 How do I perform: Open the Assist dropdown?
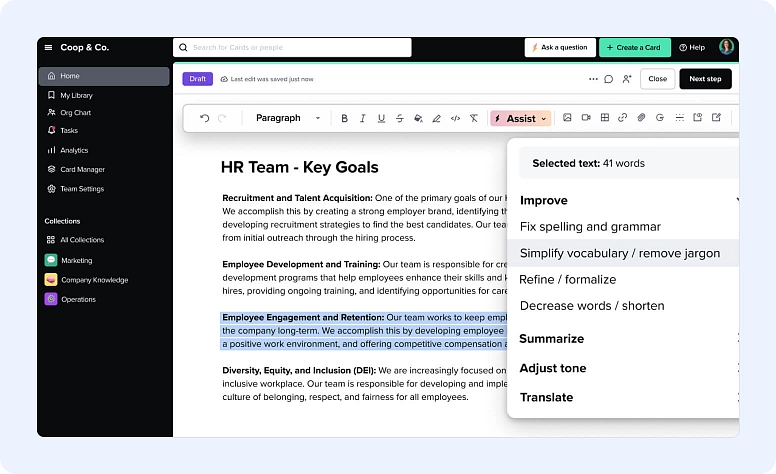pos(521,118)
